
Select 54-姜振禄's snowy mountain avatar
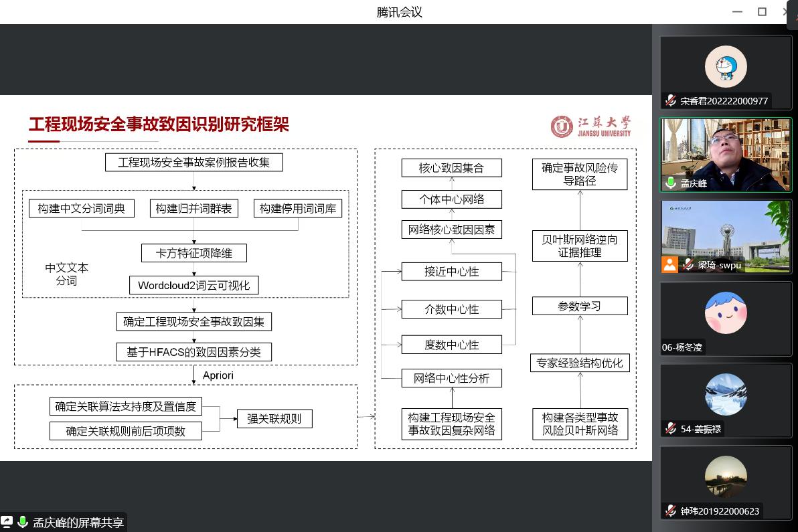click(x=726, y=395)
